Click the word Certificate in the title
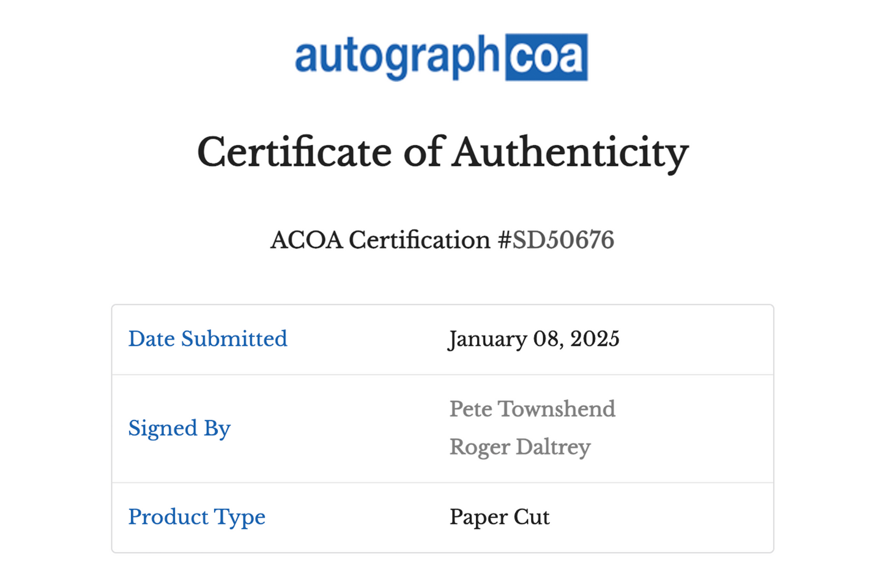Viewport: 884px width, 588px height. 294,152
